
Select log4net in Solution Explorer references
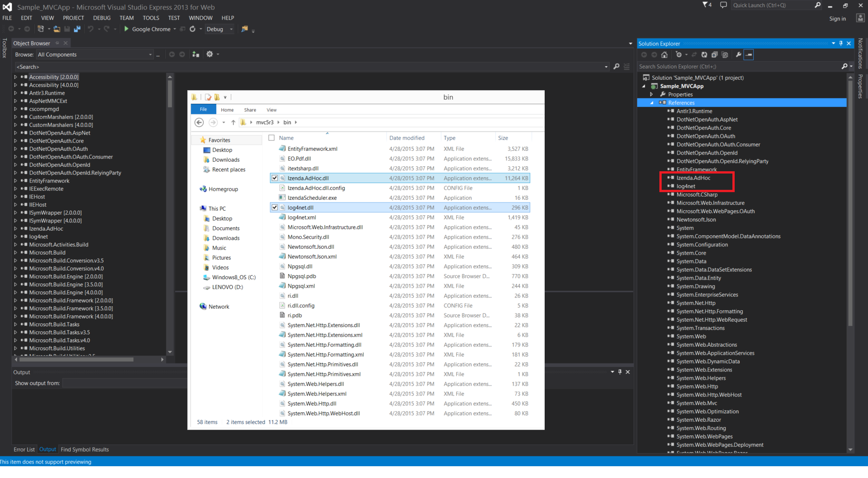coord(686,186)
